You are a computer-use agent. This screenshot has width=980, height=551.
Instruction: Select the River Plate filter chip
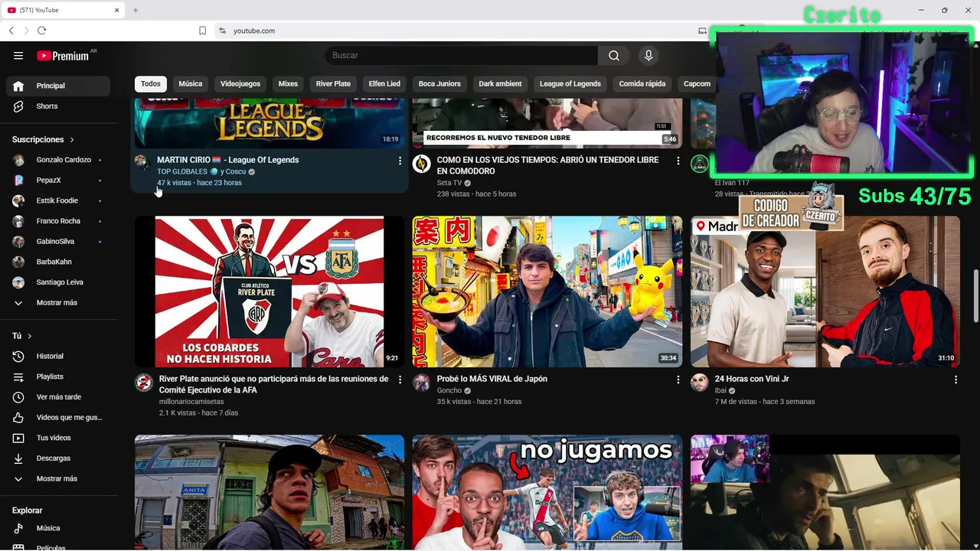point(333,84)
